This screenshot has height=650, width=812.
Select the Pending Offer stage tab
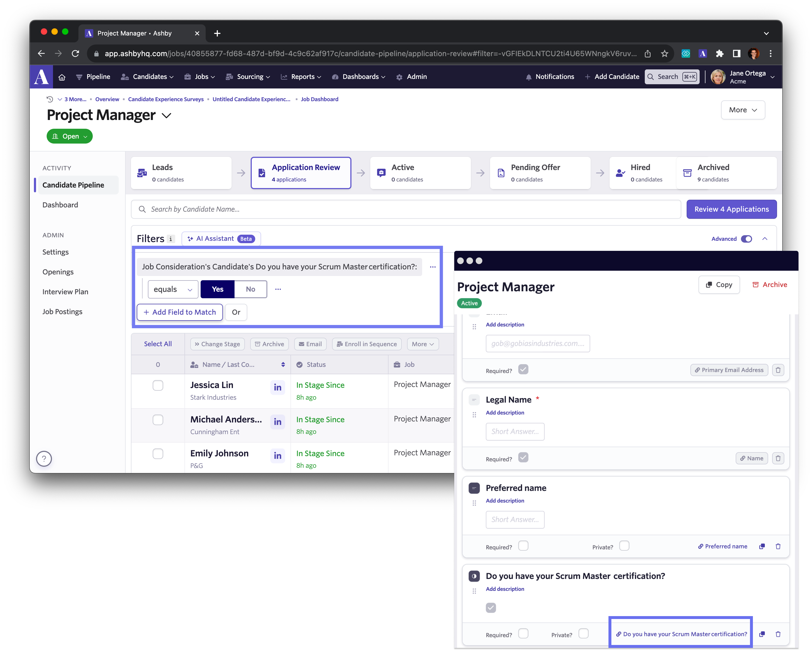click(540, 173)
